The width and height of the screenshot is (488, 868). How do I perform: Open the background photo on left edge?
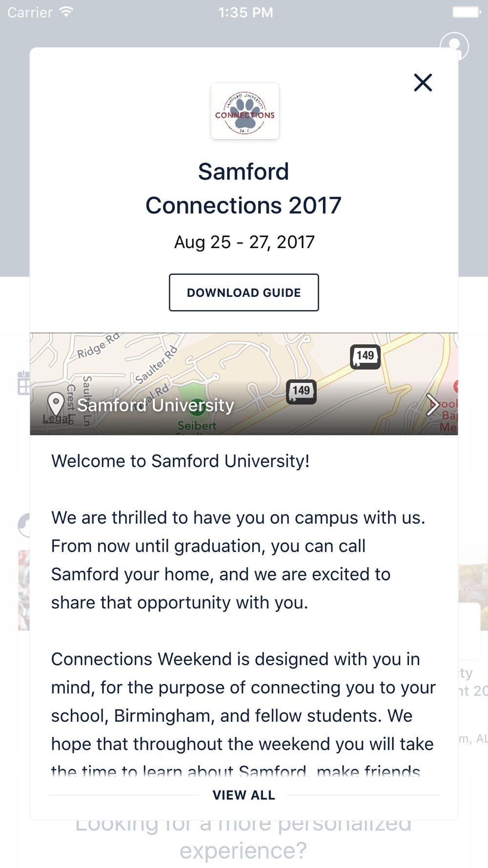24,590
